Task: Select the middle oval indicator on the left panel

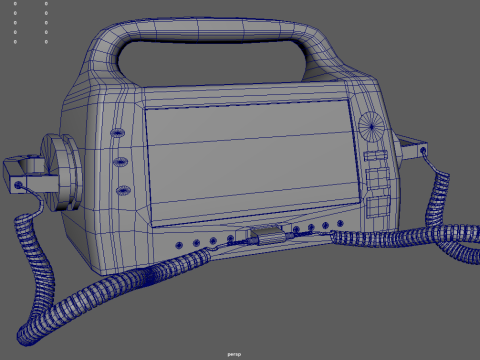Action: point(120,162)
